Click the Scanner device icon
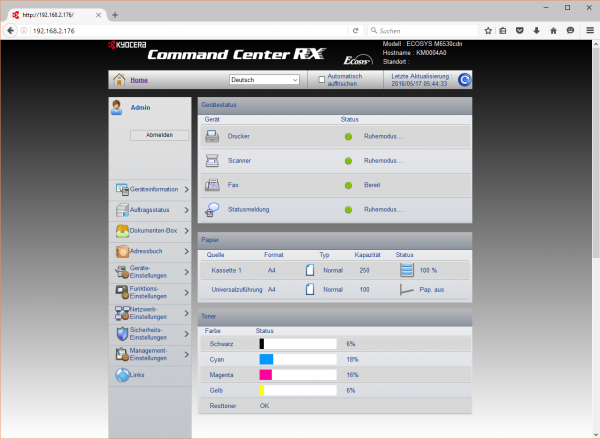Image resolution: width=600 pixels, height=439 pixels. point(212,160)
